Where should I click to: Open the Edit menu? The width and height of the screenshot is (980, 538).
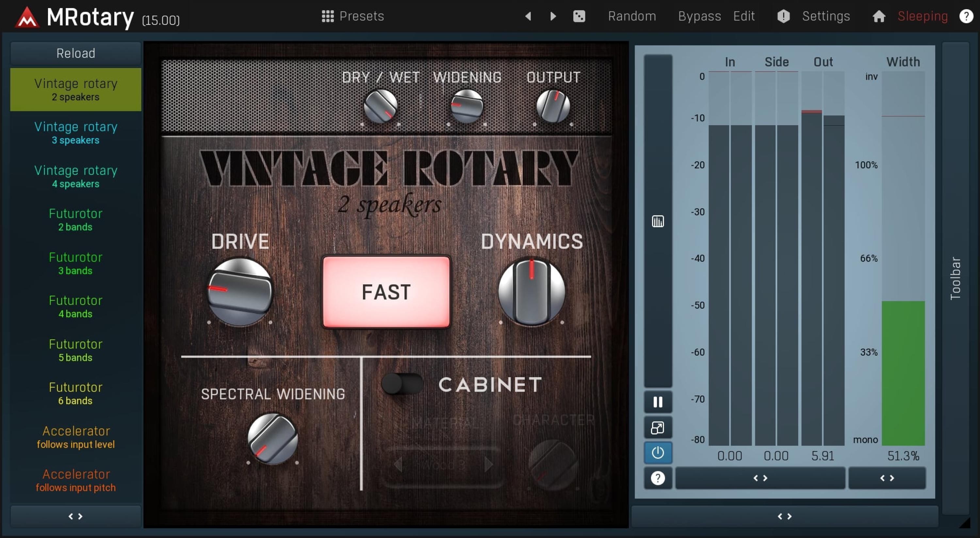[744, 16]
